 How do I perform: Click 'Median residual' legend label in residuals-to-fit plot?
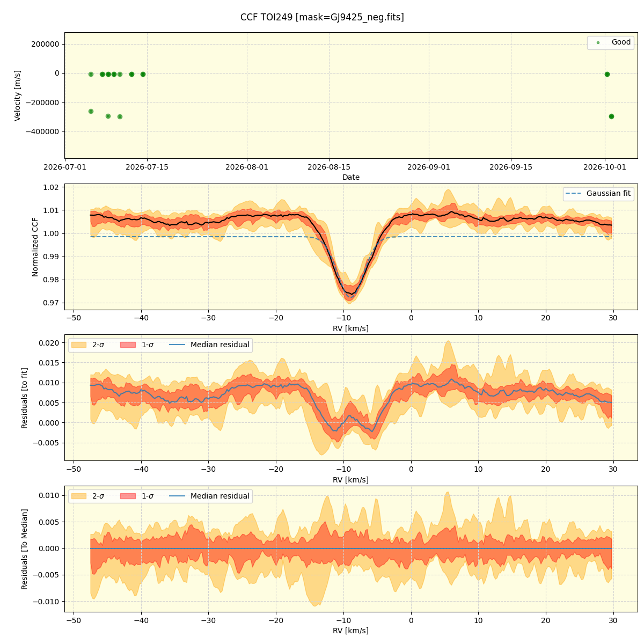[220, 345]
